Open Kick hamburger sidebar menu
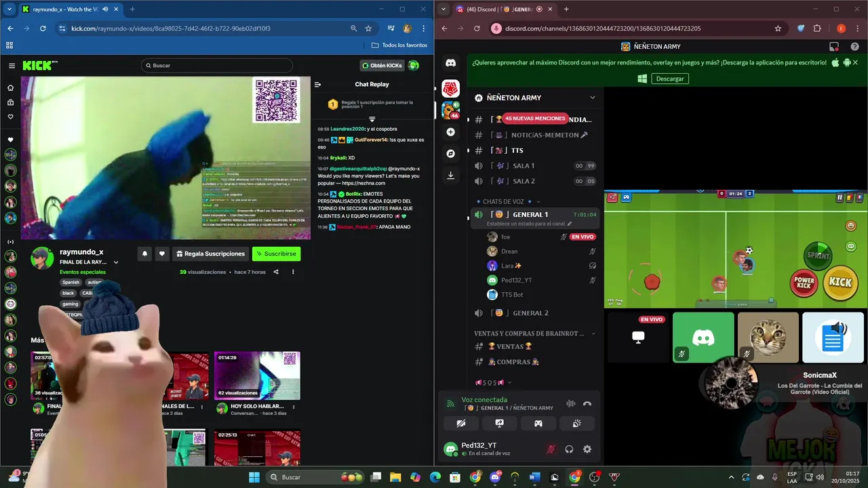 pyautogui.click(x=12, y=66)
